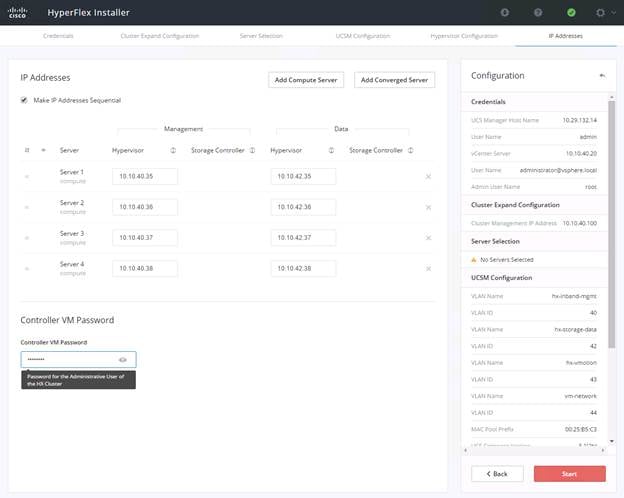Image resolution: width=624 pixels, height=498 pixels.
Task: Click the red Start button
Action: [569, 474]
